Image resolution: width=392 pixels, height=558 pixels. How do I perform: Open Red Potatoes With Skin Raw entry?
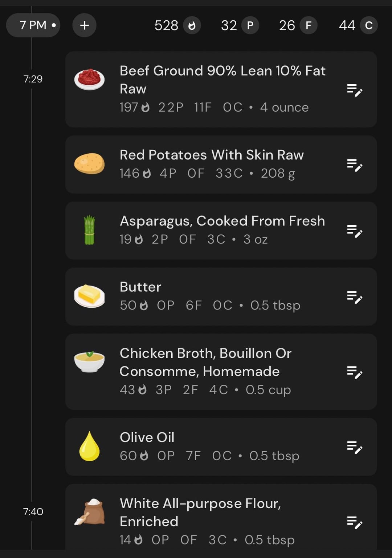[221, 165]
